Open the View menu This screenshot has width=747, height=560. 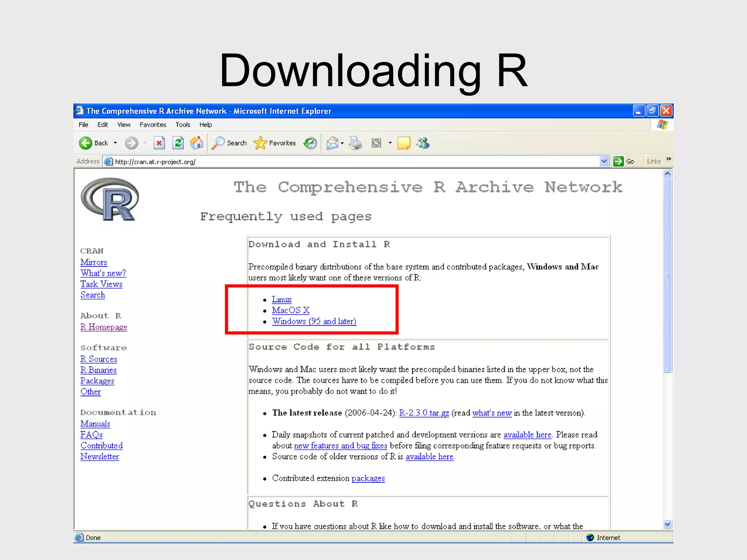(124, 125)
